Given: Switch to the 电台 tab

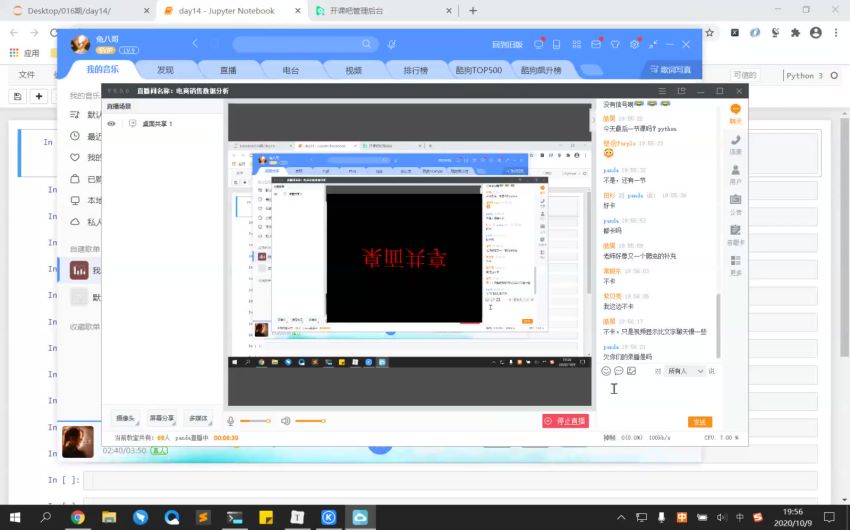Looking at the screenshot, I should pyautogui.click(x=291, y=70).
